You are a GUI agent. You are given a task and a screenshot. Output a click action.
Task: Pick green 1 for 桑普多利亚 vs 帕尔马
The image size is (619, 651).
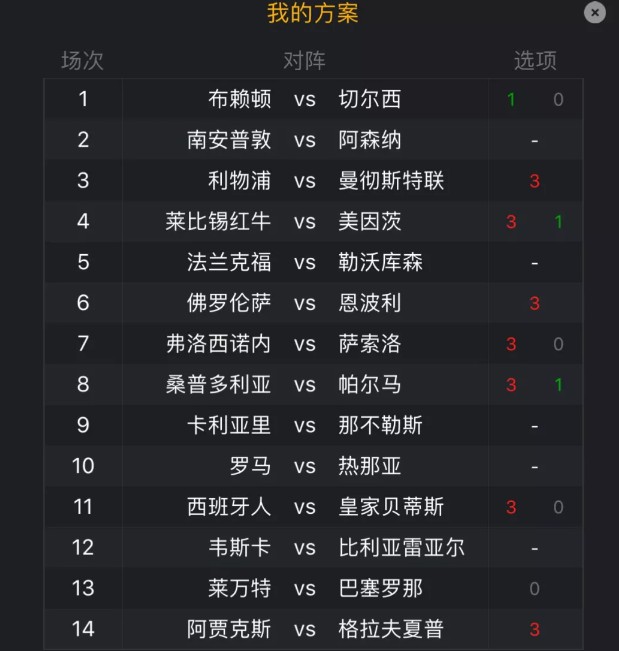[x=558, y=385]
